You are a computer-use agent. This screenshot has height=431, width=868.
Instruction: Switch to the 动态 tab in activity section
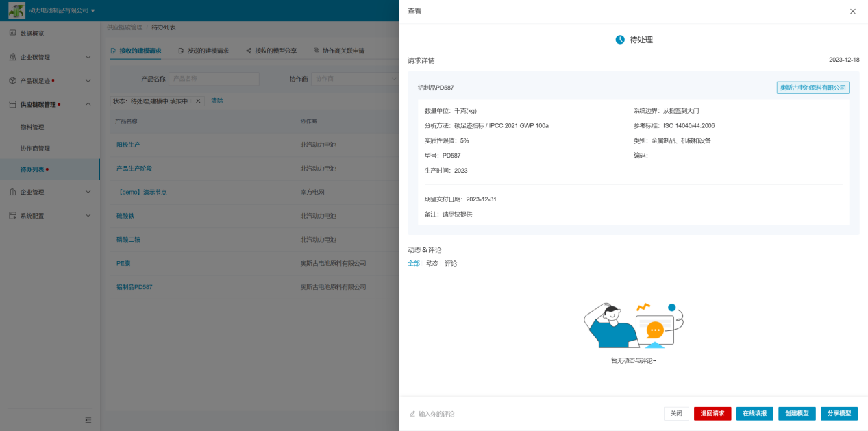coord(432,263)
